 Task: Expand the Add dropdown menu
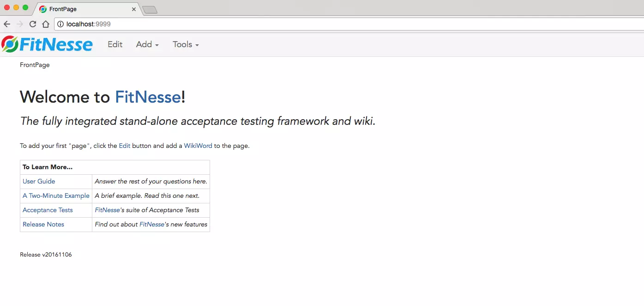tap(147, 44)
